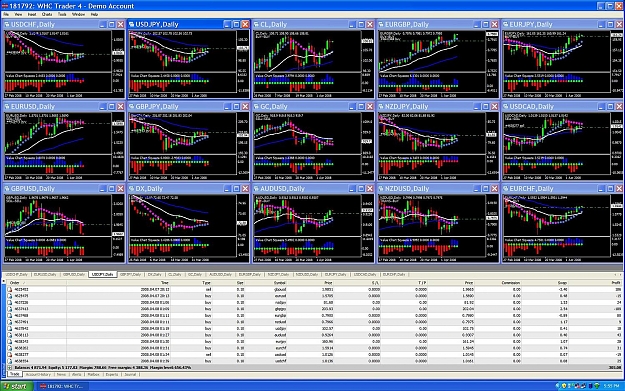Viewport: 625px width, 391px height.
Task: Click the USDCAD,Daily chart window icon
Action: pyautogui.click(x=506, y=106)
